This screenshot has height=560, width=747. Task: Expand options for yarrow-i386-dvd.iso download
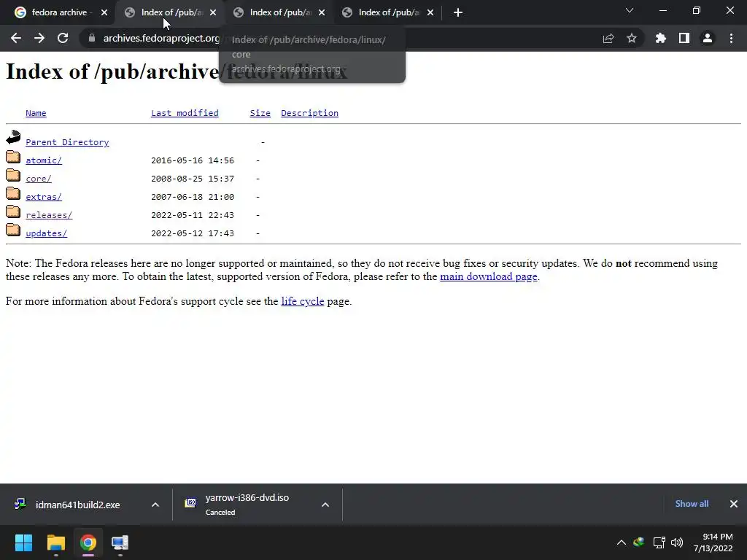tap(325, 505)
